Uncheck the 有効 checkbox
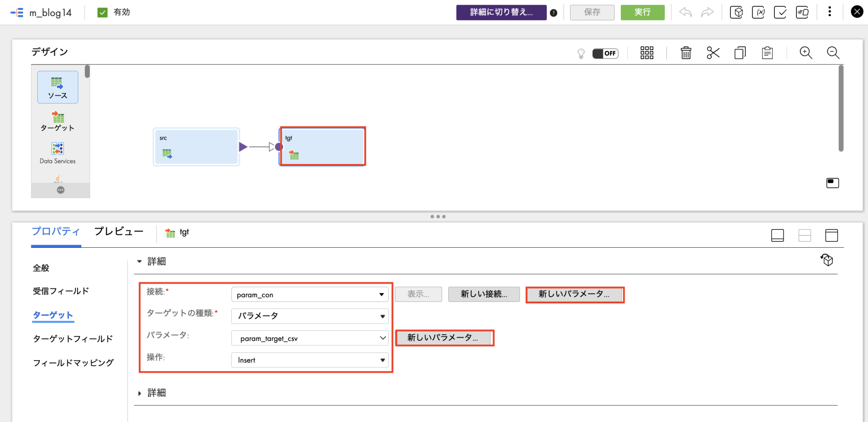 click(x=102, y=12)
